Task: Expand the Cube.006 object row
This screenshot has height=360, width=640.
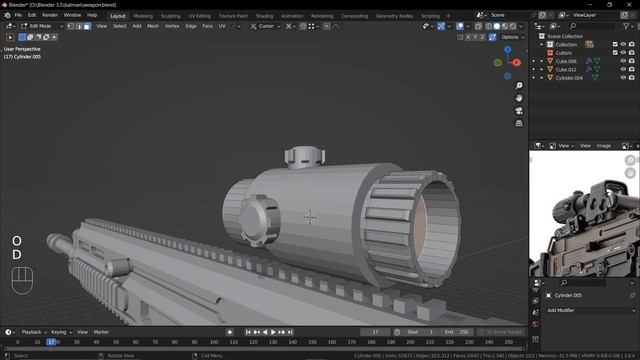Action: click(x=542, y=61)
